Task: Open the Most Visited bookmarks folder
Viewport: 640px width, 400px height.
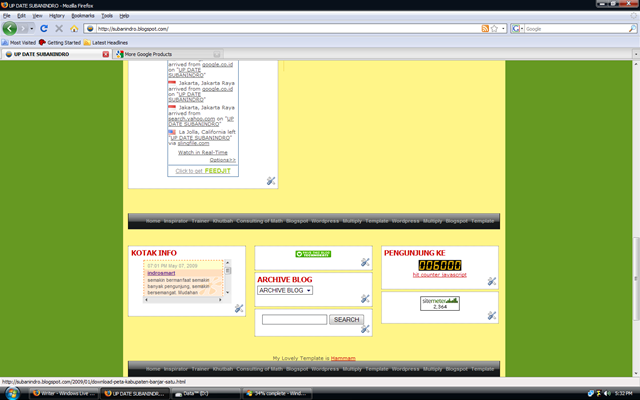Action: click(19, 42)
